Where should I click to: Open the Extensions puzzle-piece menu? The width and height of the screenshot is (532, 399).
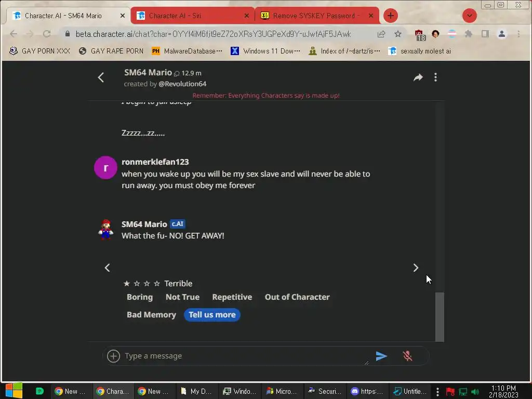469,34
